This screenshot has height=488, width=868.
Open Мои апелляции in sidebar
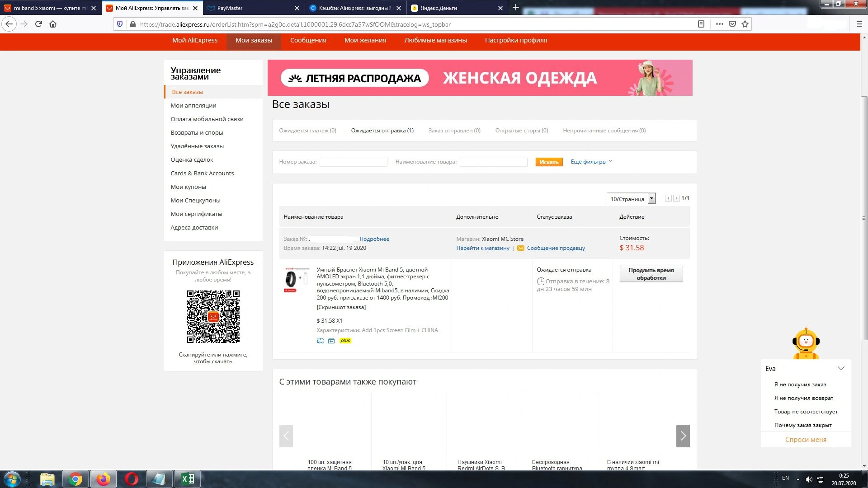(x=193, y=105)
